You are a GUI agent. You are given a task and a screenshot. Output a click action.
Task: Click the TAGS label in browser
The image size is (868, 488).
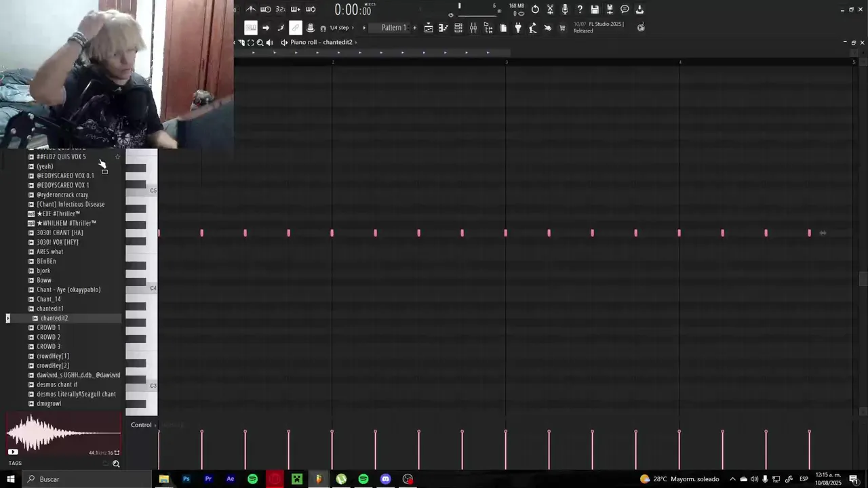[15, 464]
